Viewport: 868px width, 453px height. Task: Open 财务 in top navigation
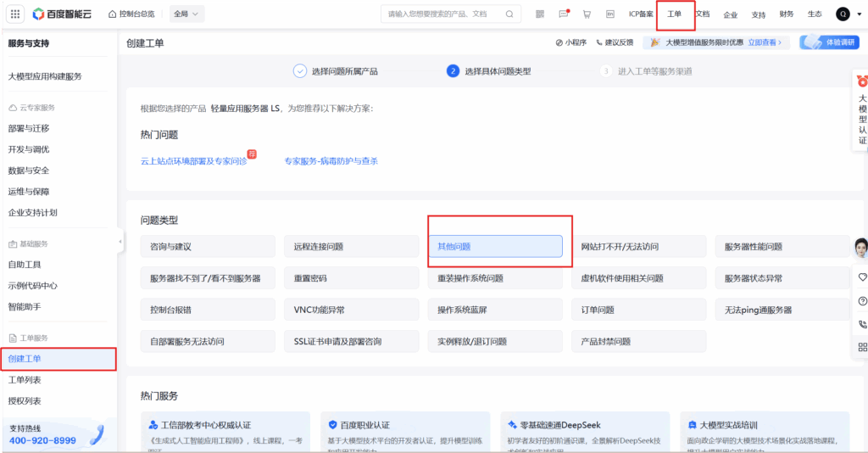[787, 14]
